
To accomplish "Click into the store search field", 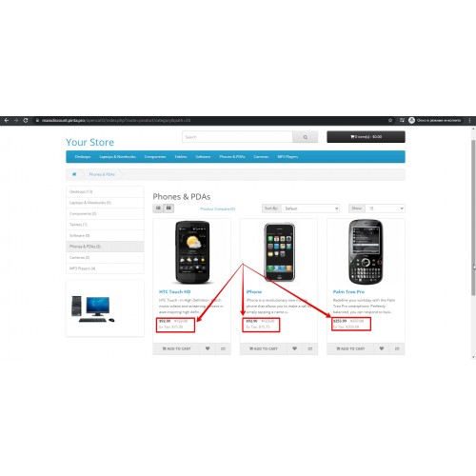I will pyautogui.click(x=237, y=137).
